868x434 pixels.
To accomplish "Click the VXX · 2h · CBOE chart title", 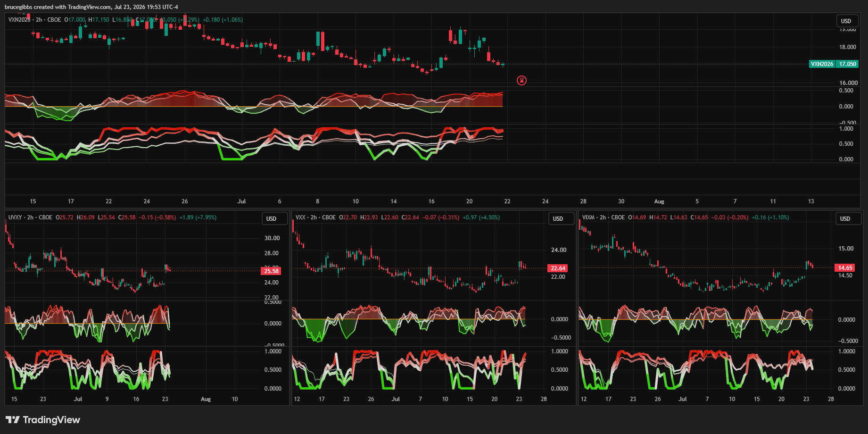I will point(316,217).
